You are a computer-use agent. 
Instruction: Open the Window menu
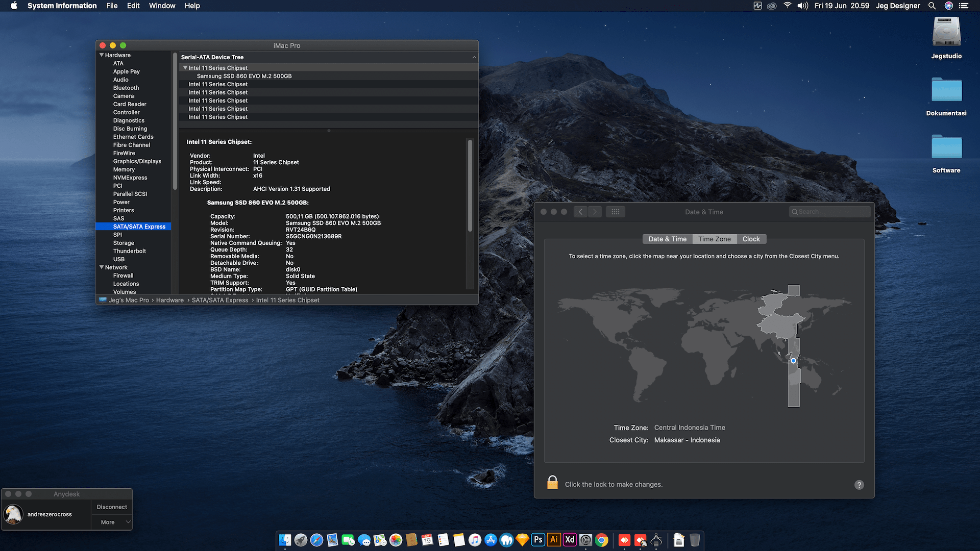tap(162, 6)
